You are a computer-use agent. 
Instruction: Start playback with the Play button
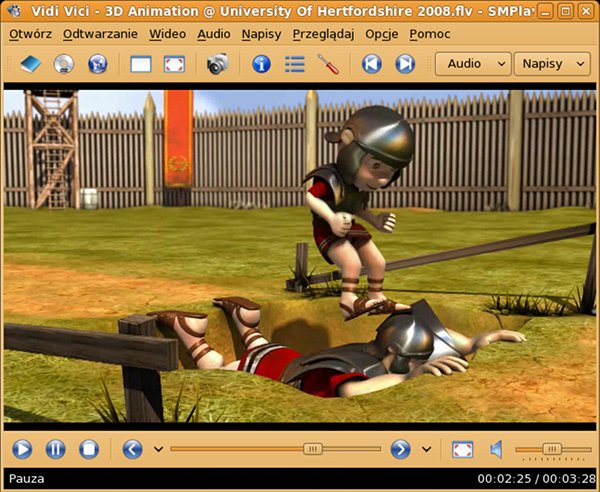point(22,449)
